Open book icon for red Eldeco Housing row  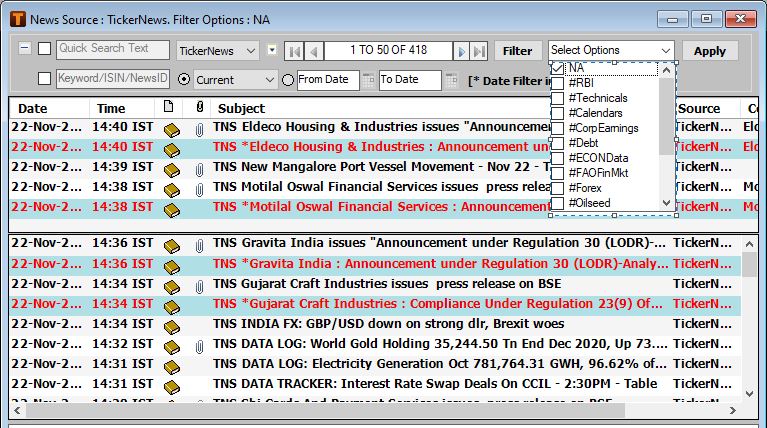172,150
